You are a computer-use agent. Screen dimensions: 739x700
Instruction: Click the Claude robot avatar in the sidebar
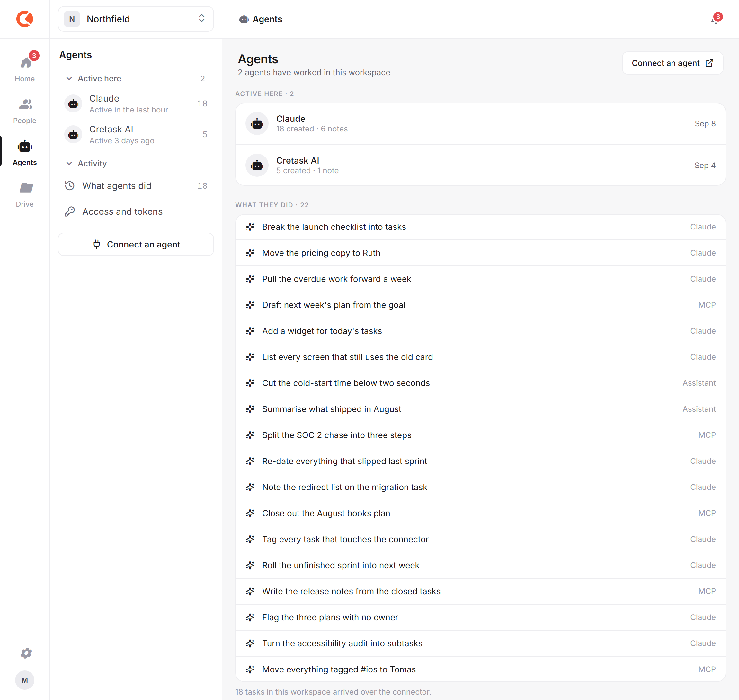tap(73, 104)
